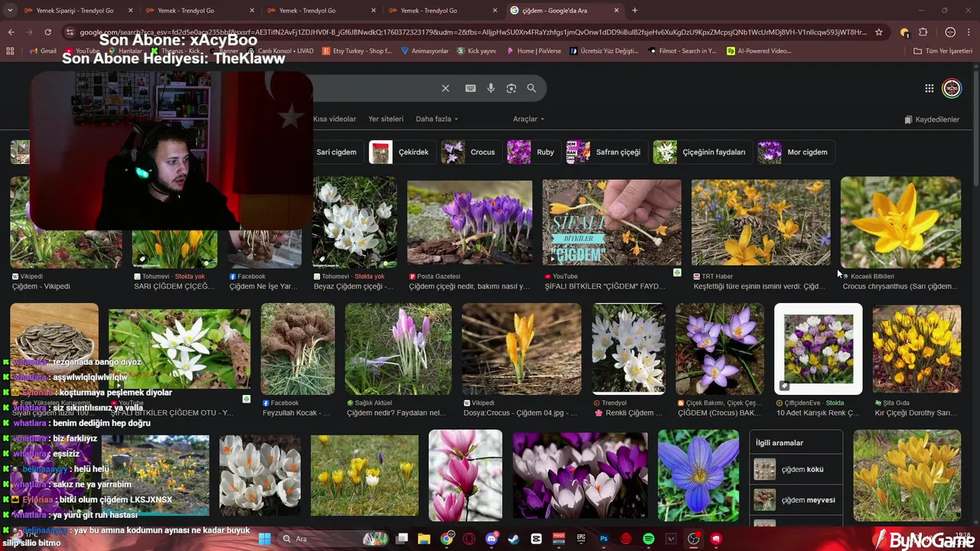The width and height of the screenshot is (980, 551).
Task: Open Chrome apps shortcut in bookmarks bar
Action: point(10,51)
